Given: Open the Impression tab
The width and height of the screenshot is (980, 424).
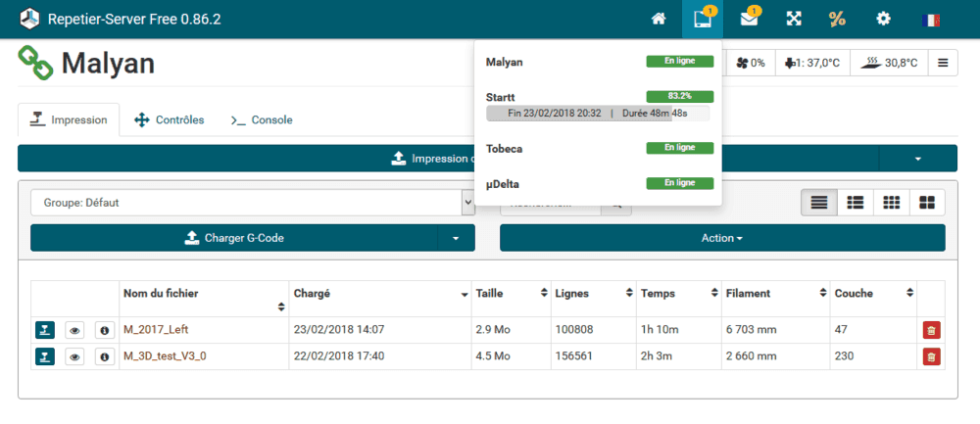Looking at the screenshot, I should click(69, 119).
